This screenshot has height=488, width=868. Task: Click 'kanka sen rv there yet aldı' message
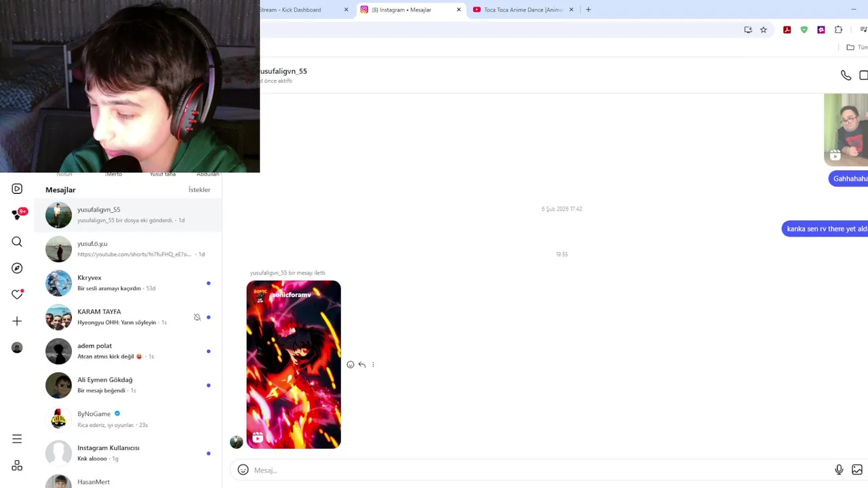[x=825, y=229]
